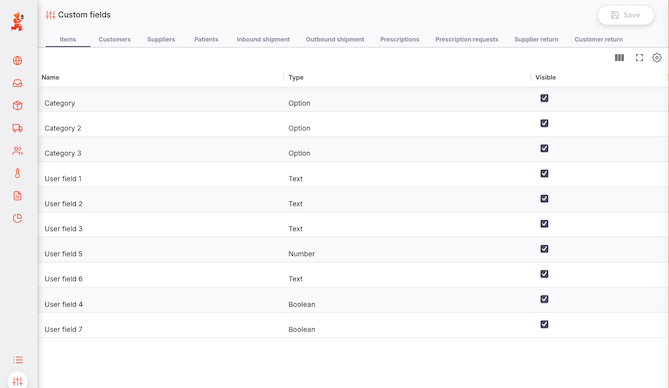Switch to the Customer return tab

599,39
